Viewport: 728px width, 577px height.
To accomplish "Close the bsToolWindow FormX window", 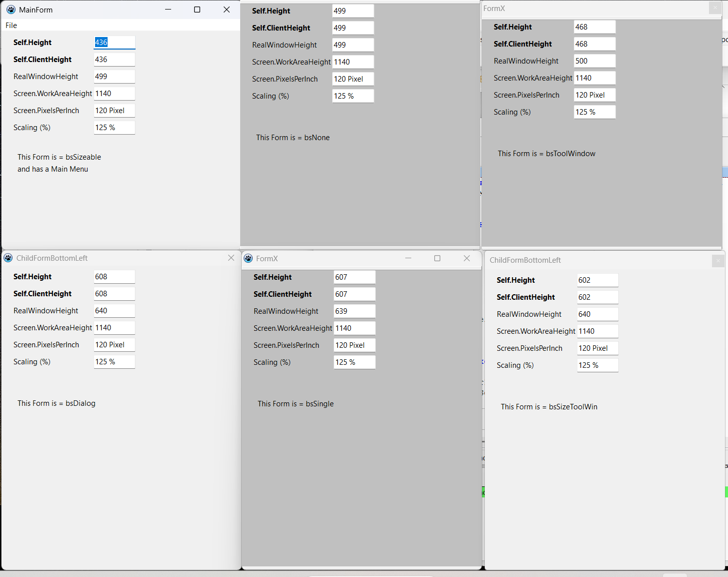I will pos(715,8).
